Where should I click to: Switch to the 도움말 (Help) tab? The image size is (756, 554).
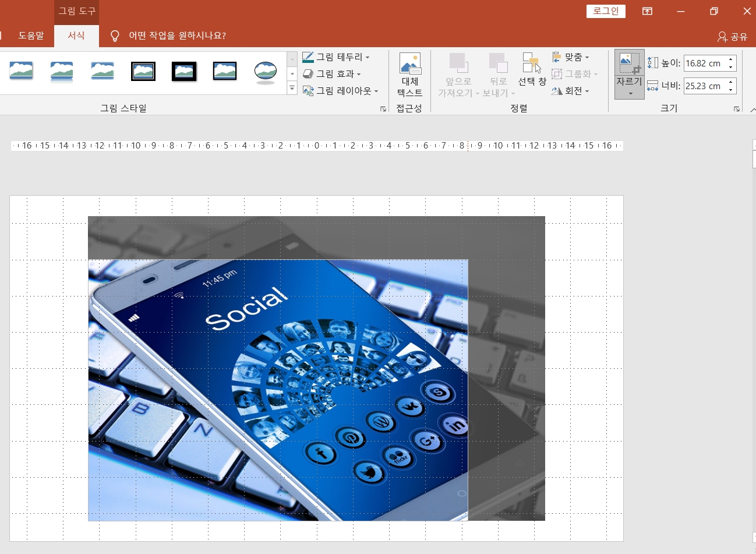tap(31, 36)
